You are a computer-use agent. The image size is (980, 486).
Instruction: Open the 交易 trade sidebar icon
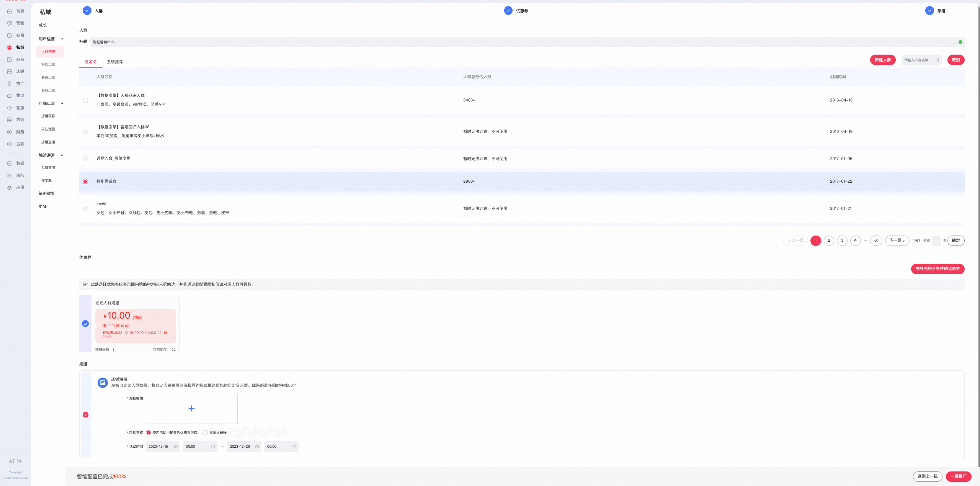coord(10,35)
